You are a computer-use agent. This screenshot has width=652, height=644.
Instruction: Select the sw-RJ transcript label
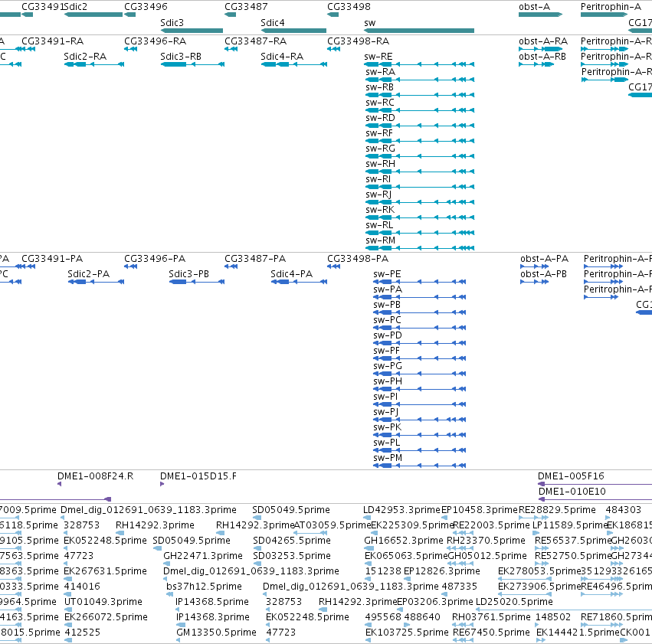coord(378,195)
